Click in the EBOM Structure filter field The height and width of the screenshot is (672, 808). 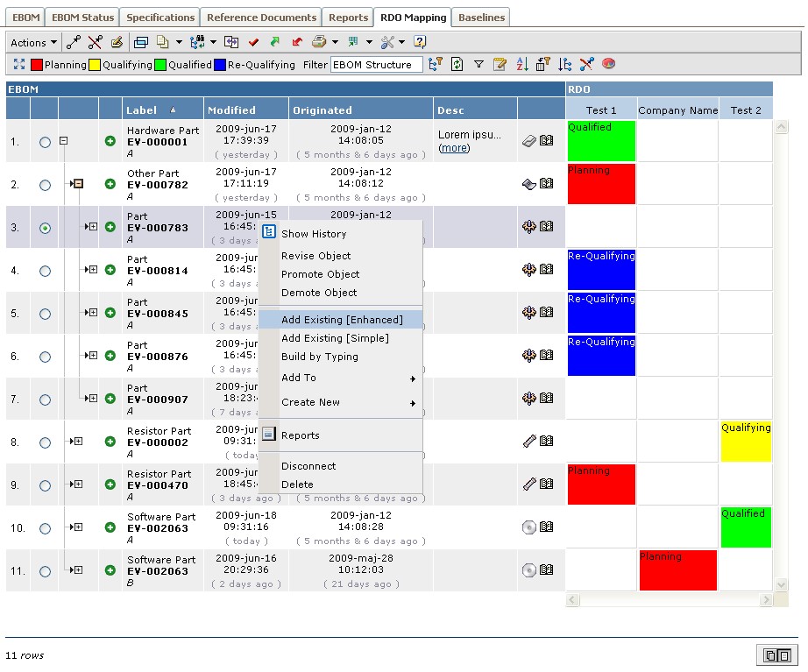click(x=376, y=65)
